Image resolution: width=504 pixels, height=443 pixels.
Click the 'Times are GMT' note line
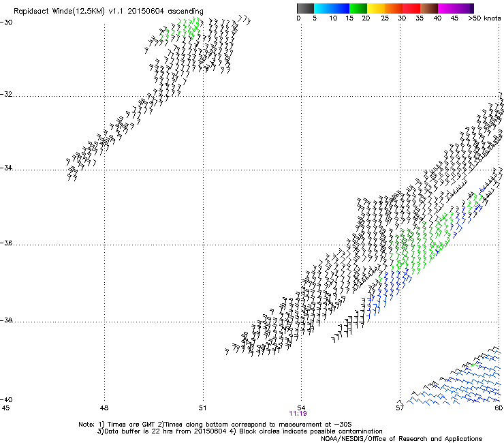coord(215,425)
